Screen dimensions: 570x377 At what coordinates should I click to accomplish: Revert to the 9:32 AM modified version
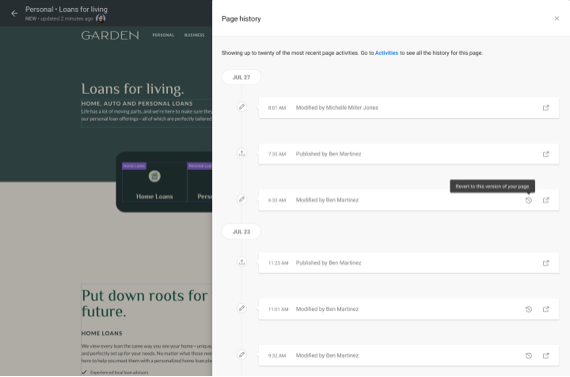(x=529, y=356)
